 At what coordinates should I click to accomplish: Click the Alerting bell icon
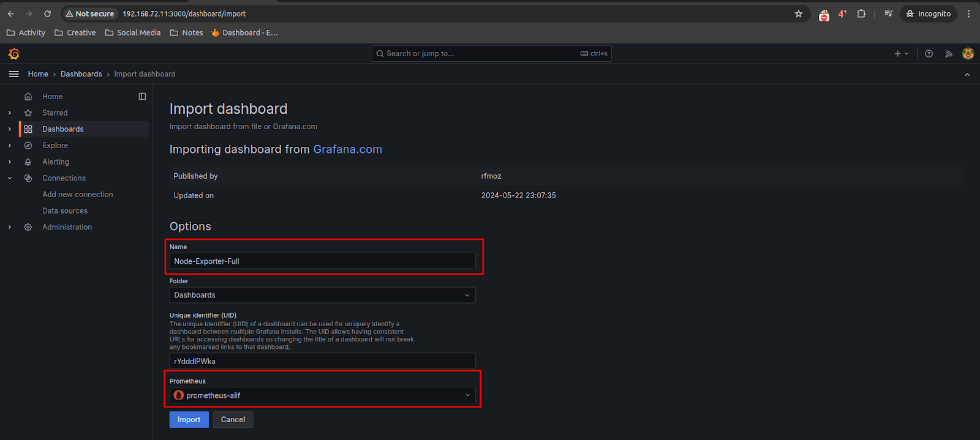[28, 162]
